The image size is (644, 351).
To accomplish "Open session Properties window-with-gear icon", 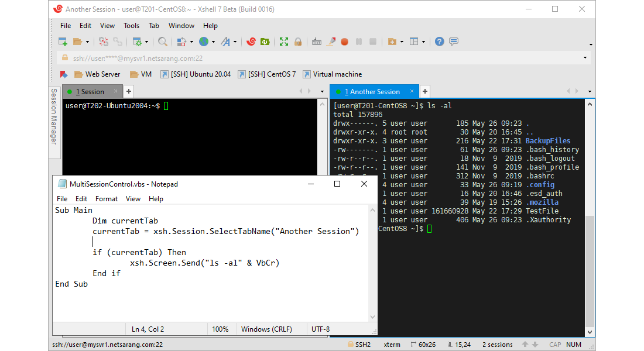I will [137, 42].
